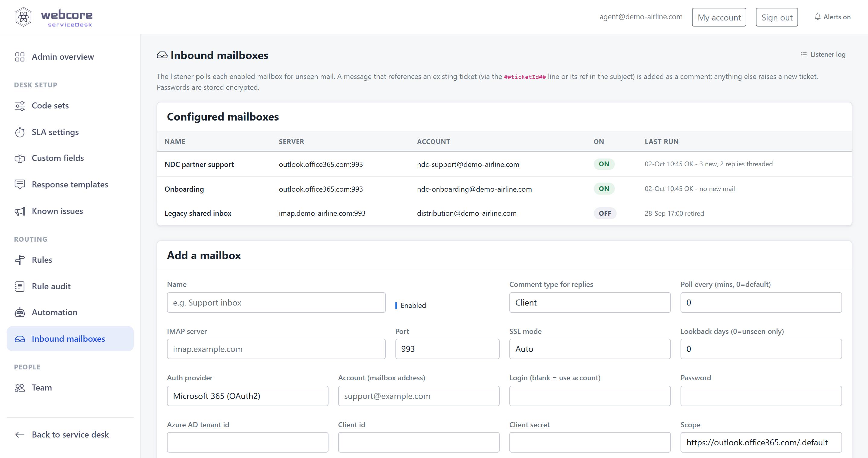The width and height of the screenshot is (868, 458).
Task: Open the Auth provider dropdown
Action: point(247,396)
